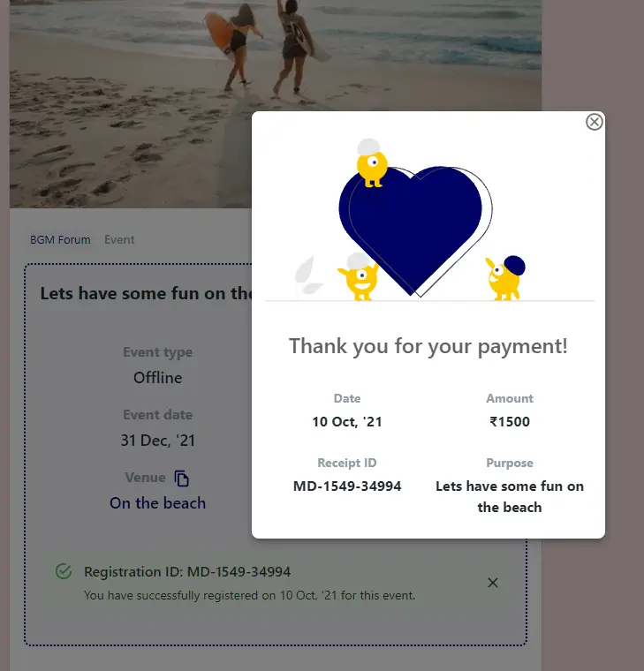Select the Receipt ID MD-1549-34994 value
This screenshot has width=644, height=671.
(x=347, y=486)
